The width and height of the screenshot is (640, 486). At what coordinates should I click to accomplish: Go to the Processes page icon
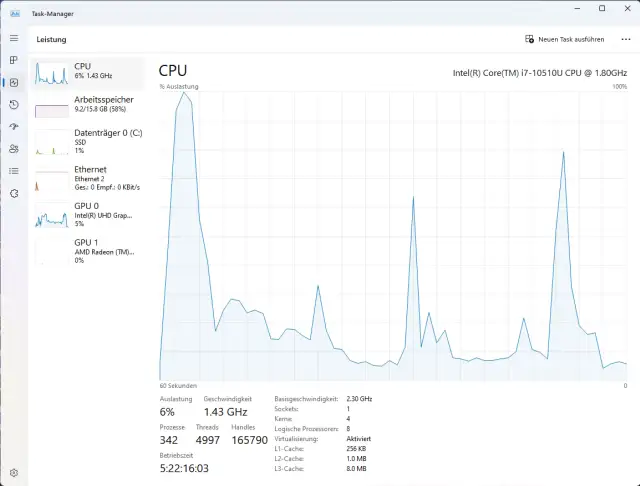[x=14, y=60]
